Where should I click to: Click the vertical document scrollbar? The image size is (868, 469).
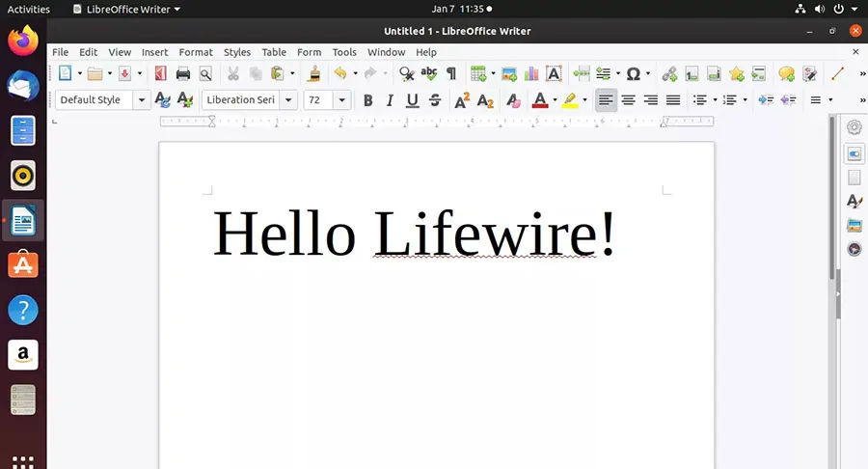[831, 198]
